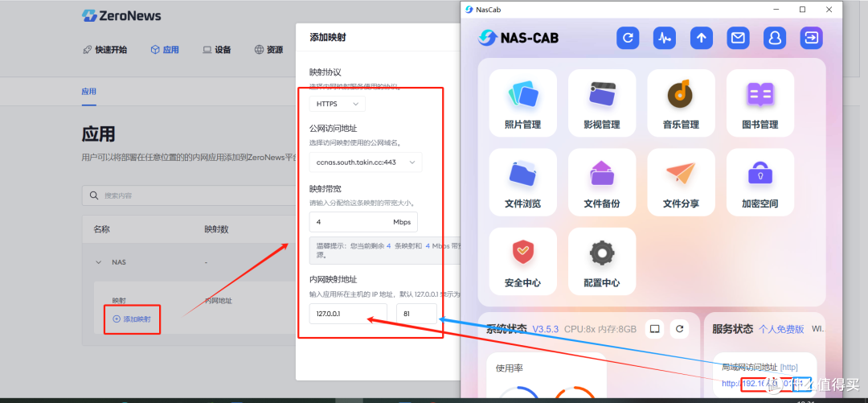Open the 公网访问地址 domain dropdown
The image size is (868, 403).
pos(366,162)
